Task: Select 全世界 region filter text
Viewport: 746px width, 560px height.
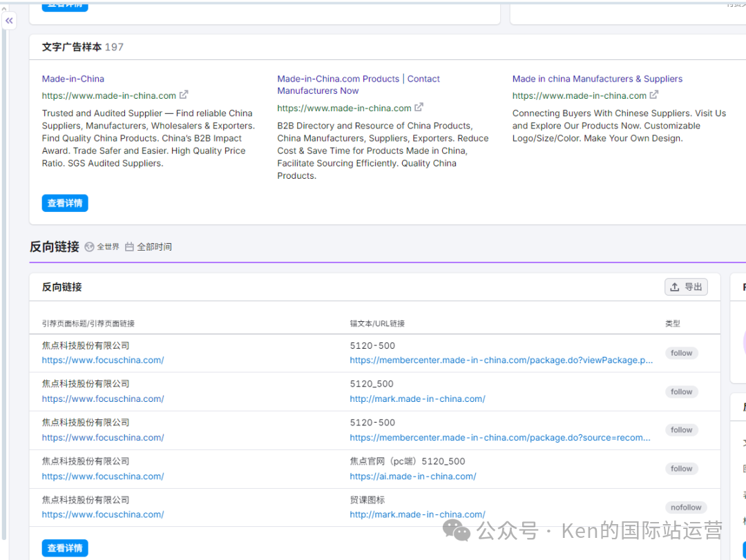Action: [108, 247]
